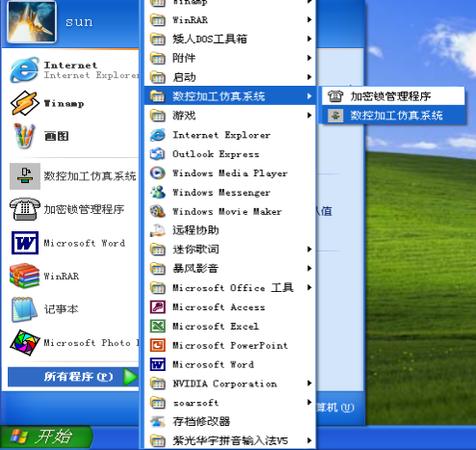Viewport: 476px width, 450px height.
Task: Expand the 迷你歌词 submenu arrow
Action: pos(309,250)
